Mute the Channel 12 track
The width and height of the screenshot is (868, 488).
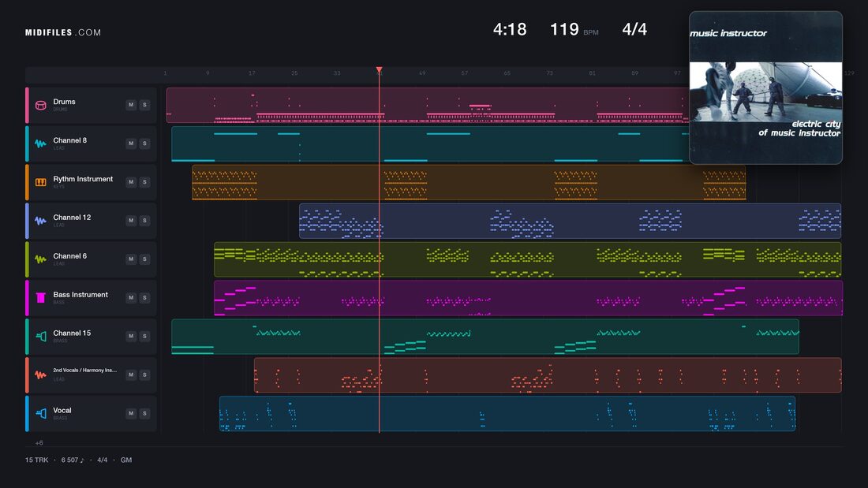pos(131,220)
